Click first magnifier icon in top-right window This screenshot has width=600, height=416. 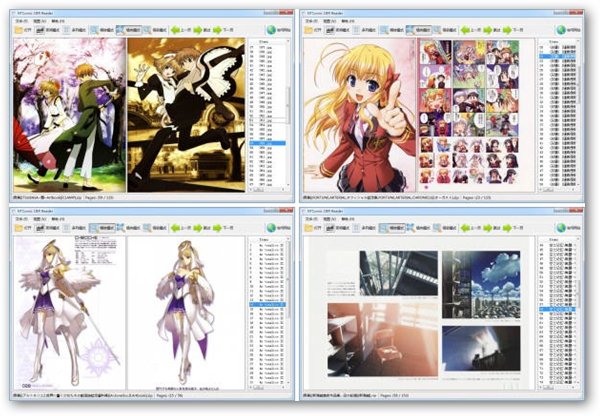[x=384, y=30]
